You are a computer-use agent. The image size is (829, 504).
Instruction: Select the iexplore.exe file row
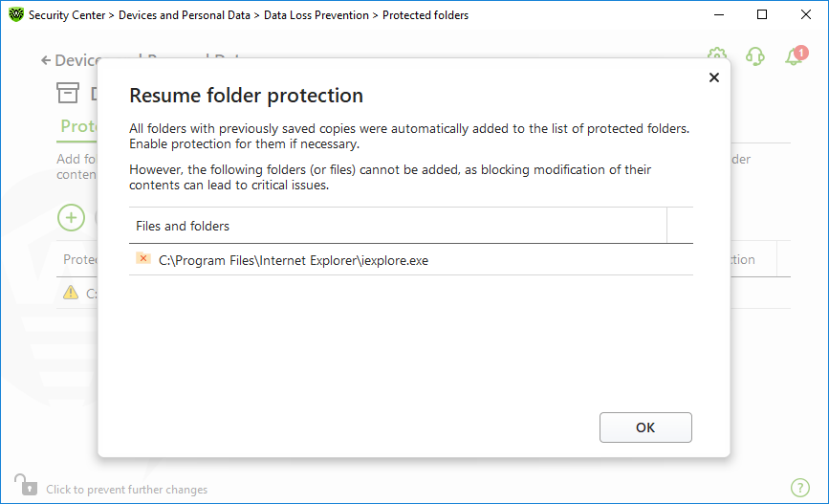pyautogui.click(x=411, y=260)
